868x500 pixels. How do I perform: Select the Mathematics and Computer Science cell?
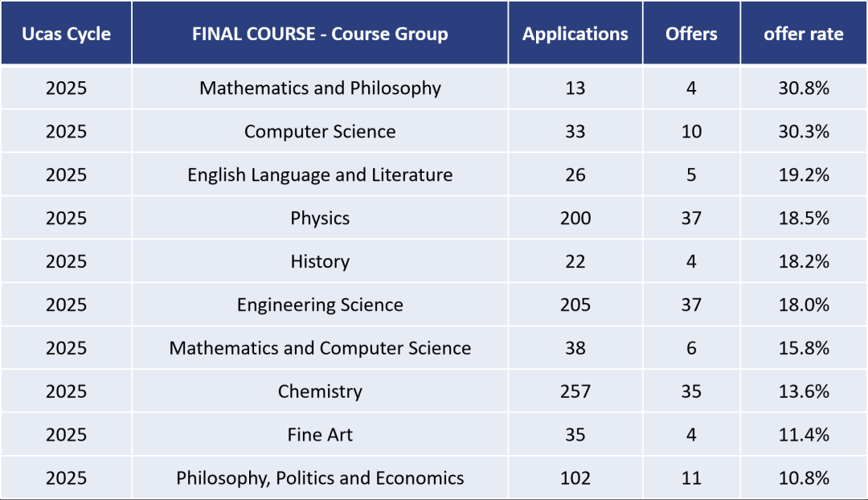pos(320,349)
